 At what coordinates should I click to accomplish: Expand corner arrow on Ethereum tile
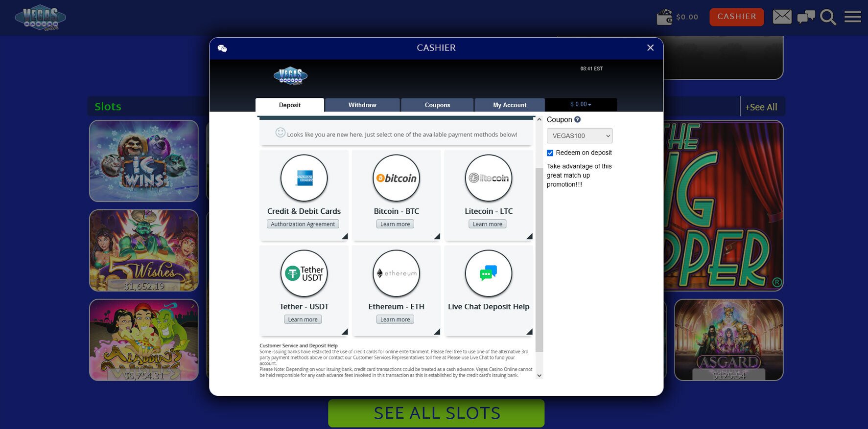point(437,332)
